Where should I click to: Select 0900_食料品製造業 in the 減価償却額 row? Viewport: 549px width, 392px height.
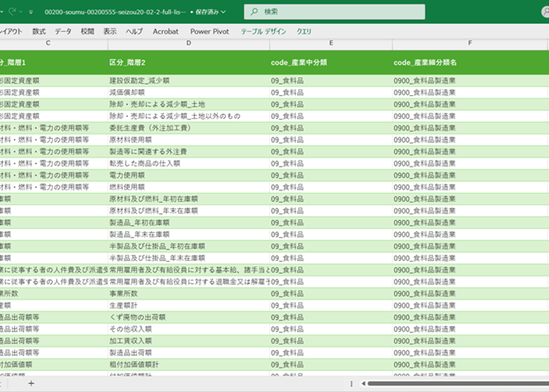[470, 93]
